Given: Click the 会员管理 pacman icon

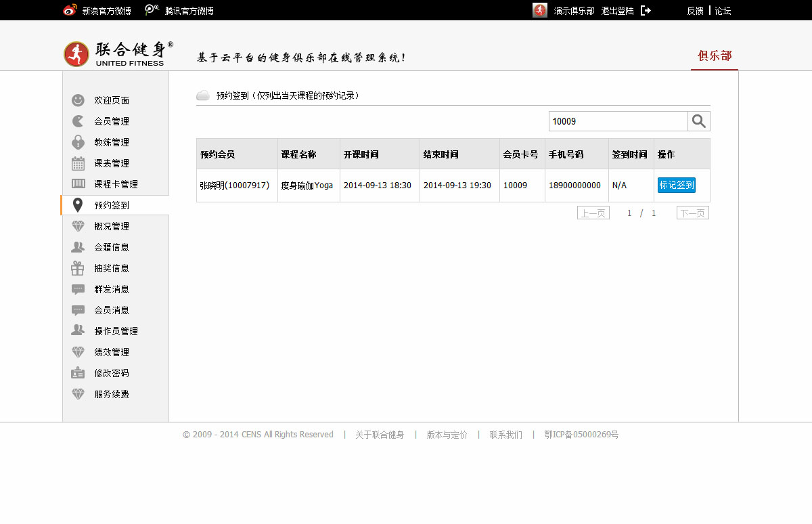Looking at the screenshot, I should pyautogui.click(x=78, y=121).
